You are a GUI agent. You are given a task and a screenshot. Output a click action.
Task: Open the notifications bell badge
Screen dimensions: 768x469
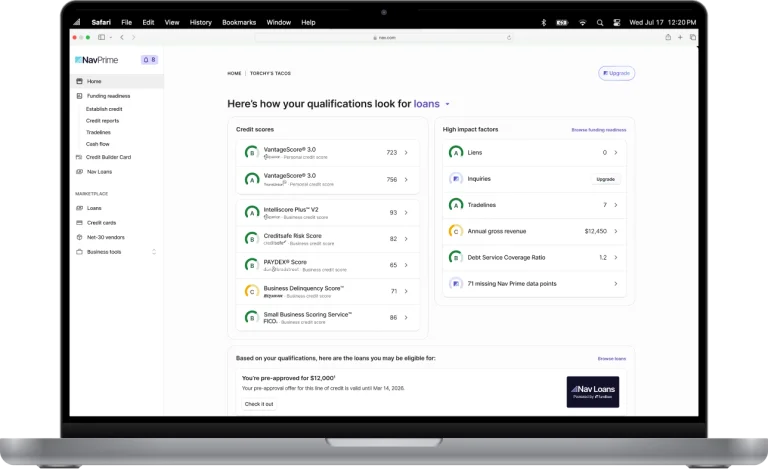[149, 60]
